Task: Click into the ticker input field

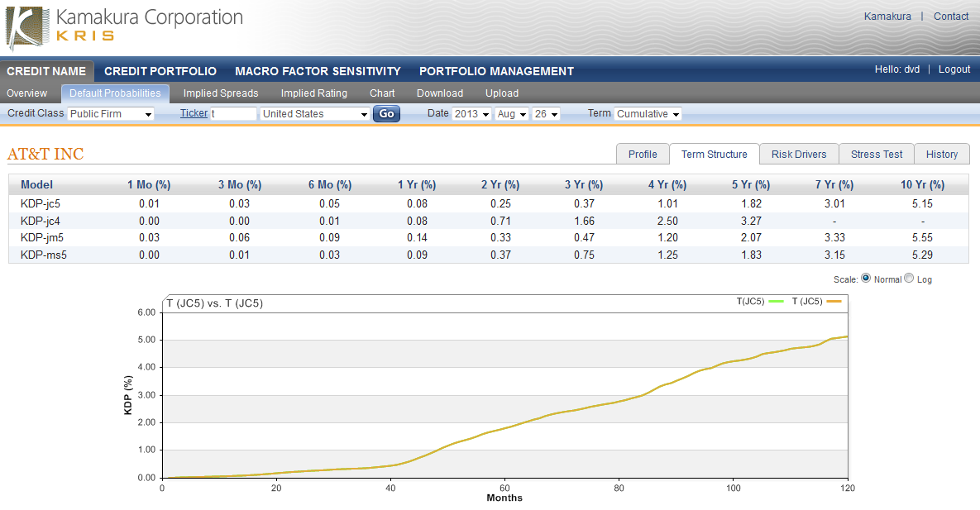Action: pyautogui.click(x=233, y=114)
